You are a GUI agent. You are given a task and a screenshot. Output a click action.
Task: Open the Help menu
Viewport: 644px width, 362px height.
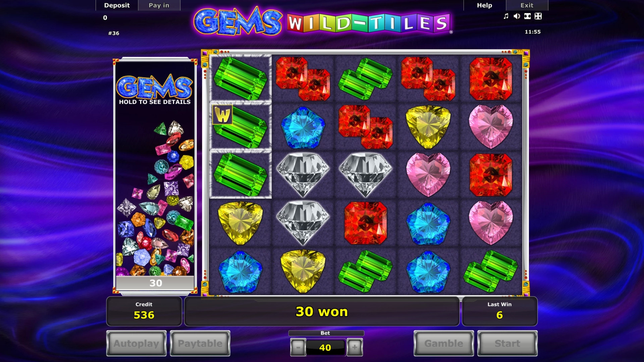click(485, 5)
